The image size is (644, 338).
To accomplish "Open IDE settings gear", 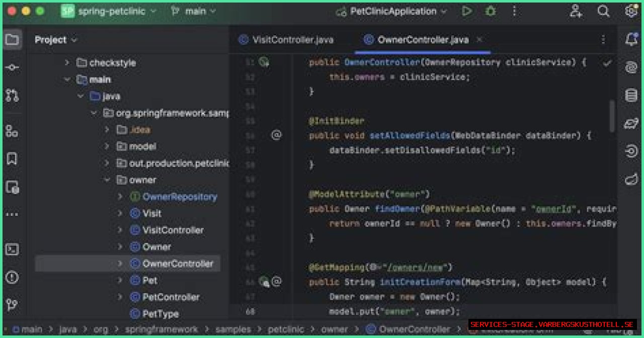I will [631, 11].
